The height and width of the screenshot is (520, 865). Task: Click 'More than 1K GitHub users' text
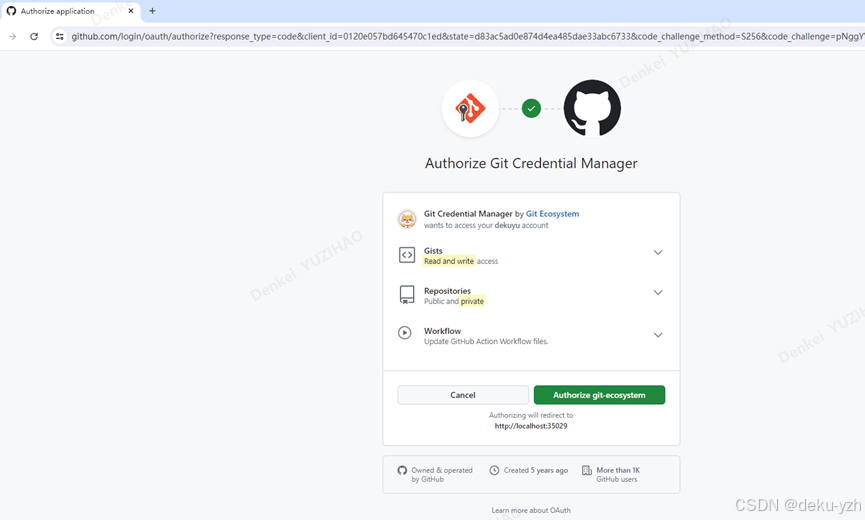point(618,475)
